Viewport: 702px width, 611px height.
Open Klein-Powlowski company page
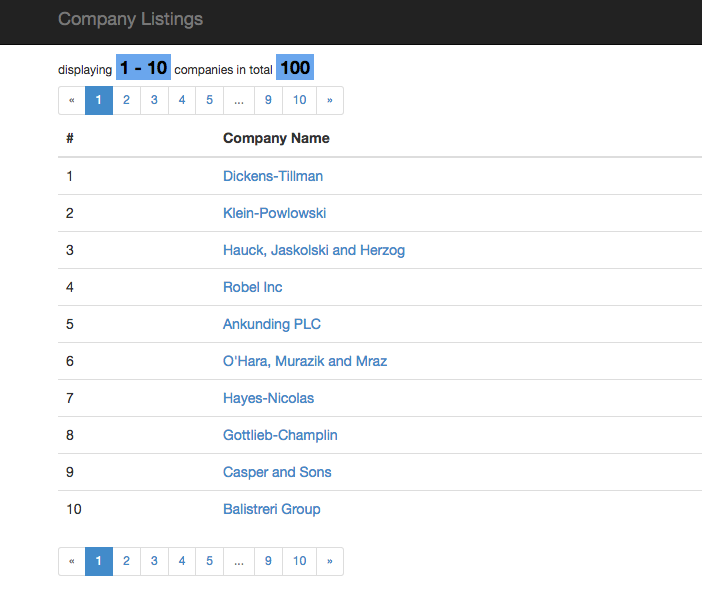pyautogui.click(x=274, y=213)
